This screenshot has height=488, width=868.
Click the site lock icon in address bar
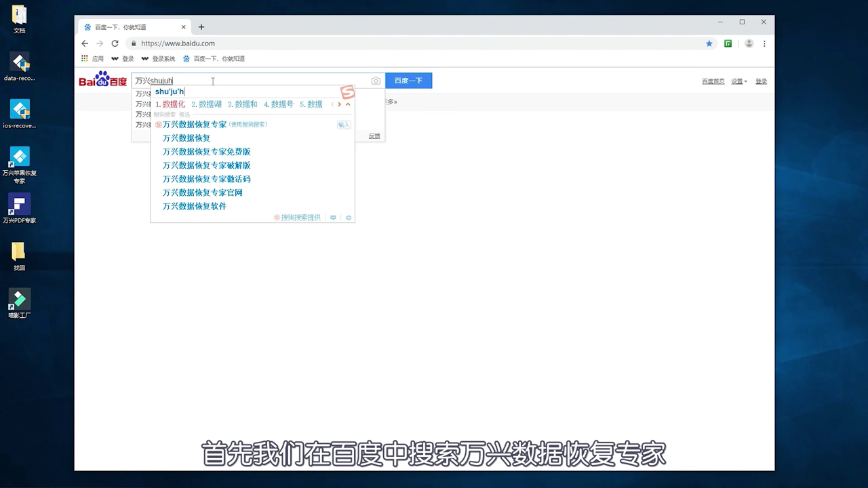pyautogui.click(x=134, y=43)
